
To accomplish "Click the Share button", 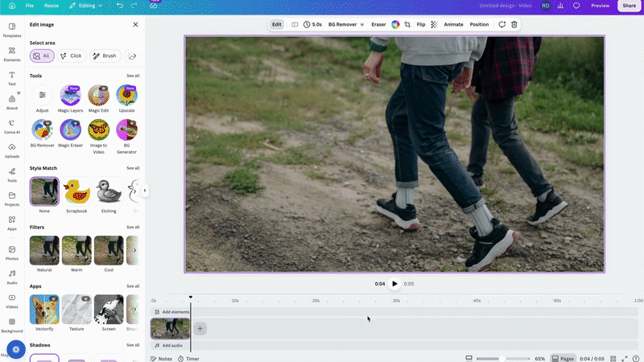I will tap(630, 6).
